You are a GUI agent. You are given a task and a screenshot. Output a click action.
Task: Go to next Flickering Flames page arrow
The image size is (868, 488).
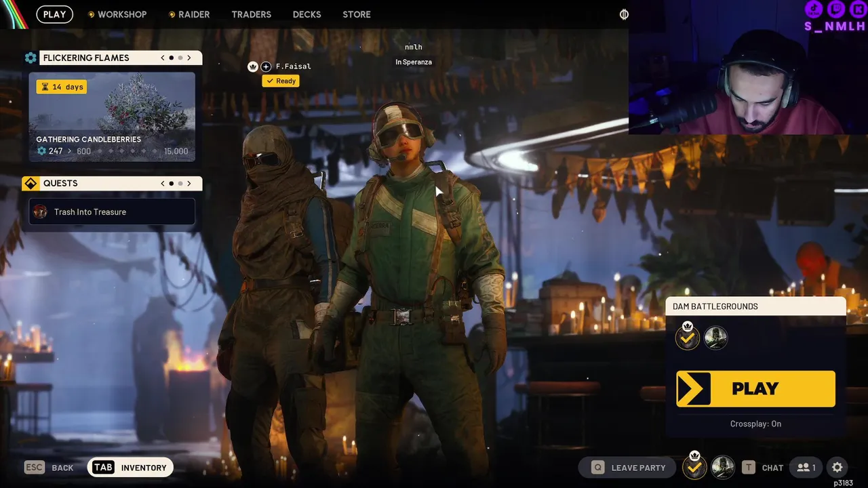189,58
